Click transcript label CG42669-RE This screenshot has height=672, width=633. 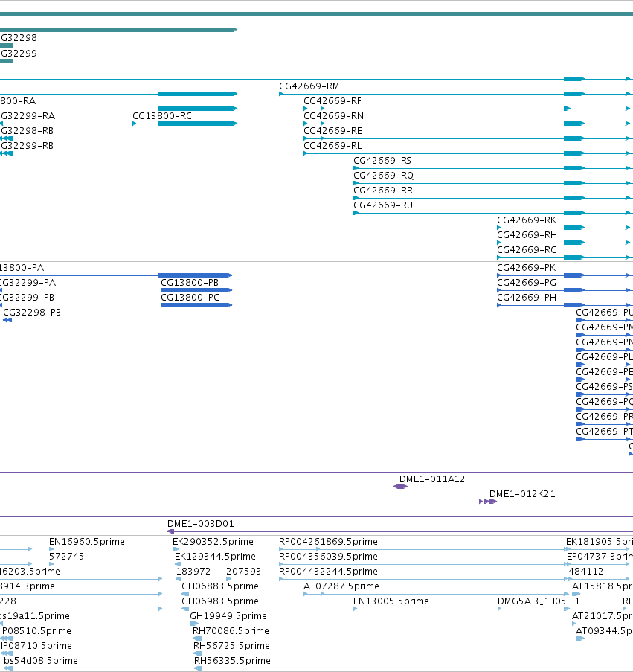pyautogui.click(x=332, y=131)
